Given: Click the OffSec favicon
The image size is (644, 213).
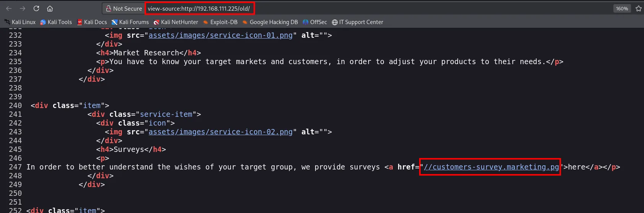Looking at the screenshot, I should [306, 22].
